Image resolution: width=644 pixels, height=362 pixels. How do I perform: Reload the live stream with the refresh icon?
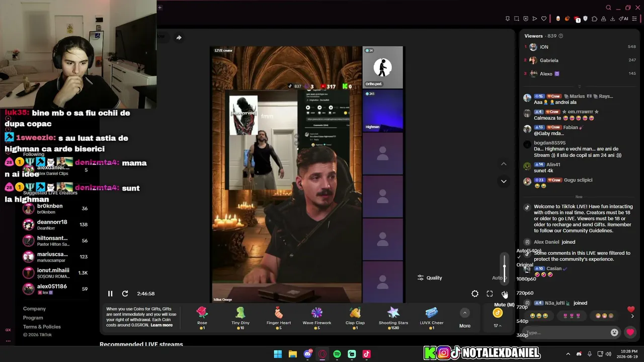pyautogui.click(x=125, y=294)
